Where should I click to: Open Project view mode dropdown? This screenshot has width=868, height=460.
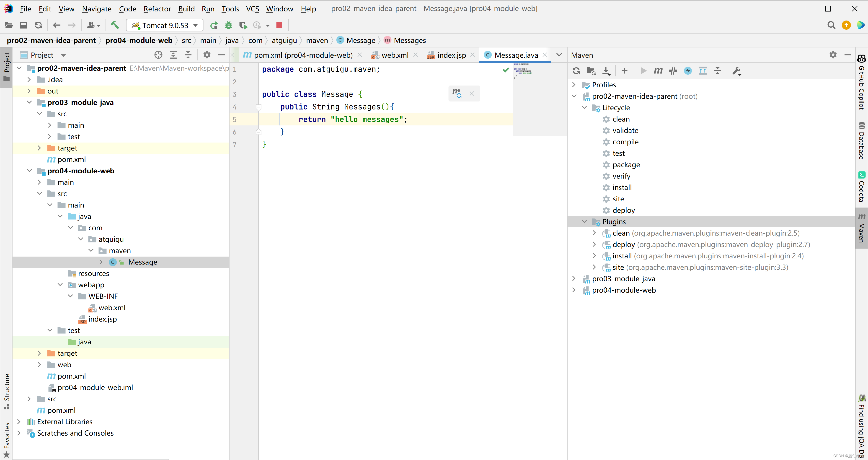pos(63,55)
